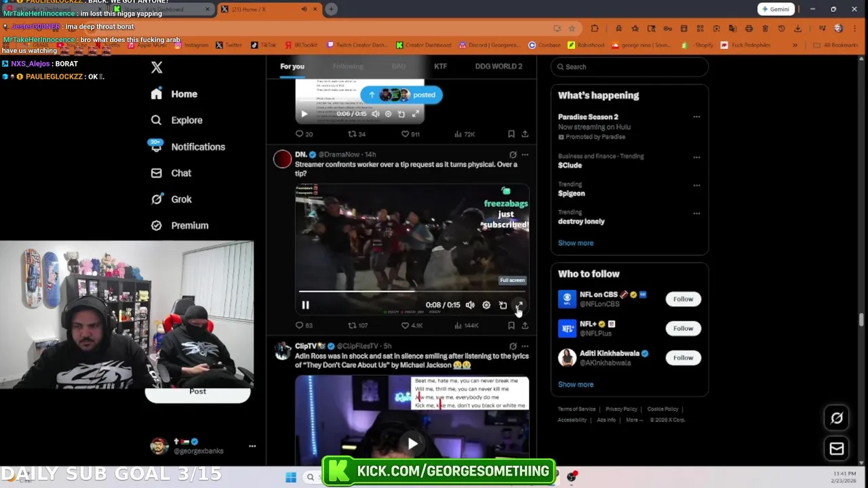Image resolution: width=868 pixels, height=488 pixels.
Task: Open the floating Grok button
Action: (837, 418)
